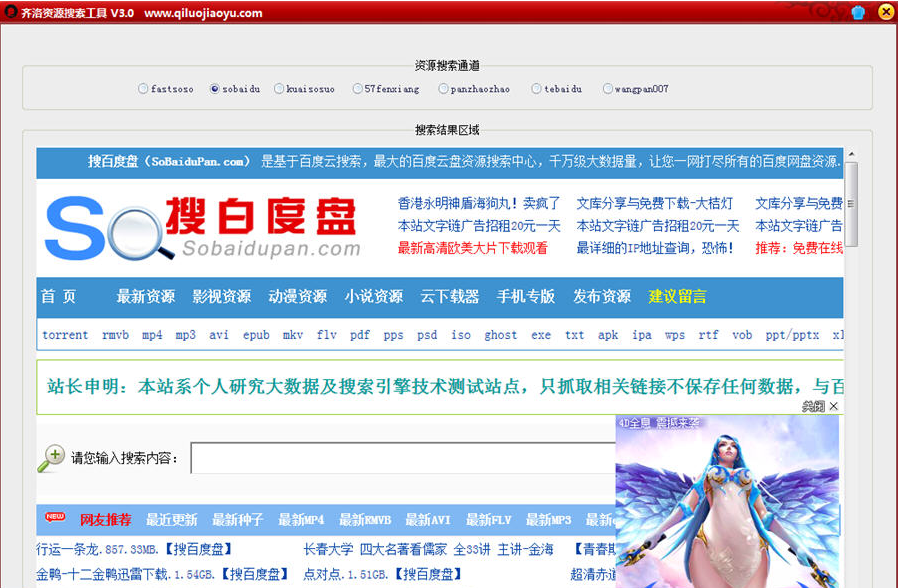Switch search channel to wangpan007

click(607, 89)
